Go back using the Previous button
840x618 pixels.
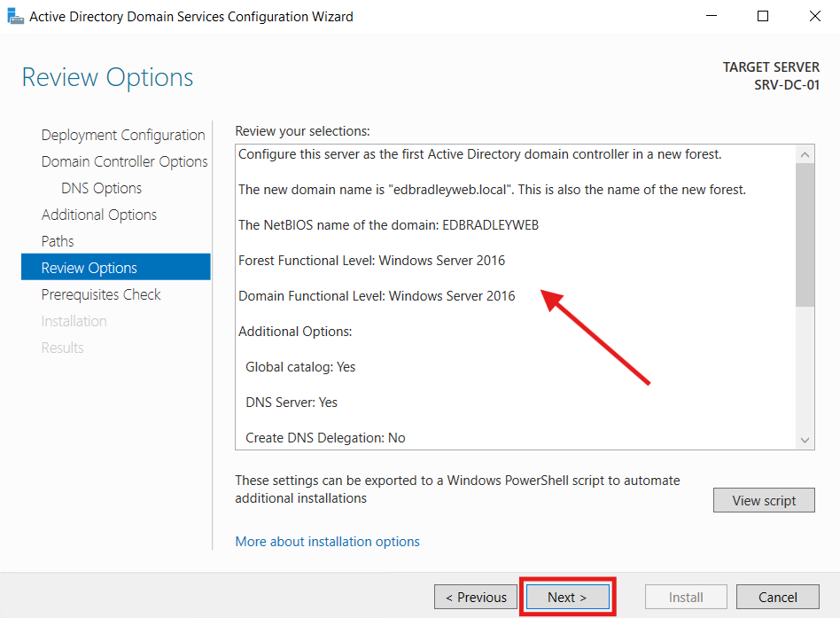click(x=475, y=597)
